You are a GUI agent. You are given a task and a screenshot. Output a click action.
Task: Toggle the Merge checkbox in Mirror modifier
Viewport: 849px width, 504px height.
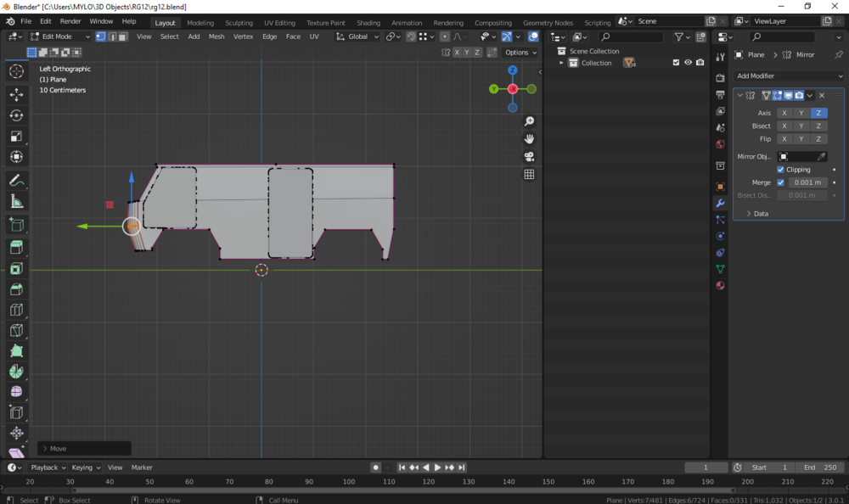click(781, 182)
